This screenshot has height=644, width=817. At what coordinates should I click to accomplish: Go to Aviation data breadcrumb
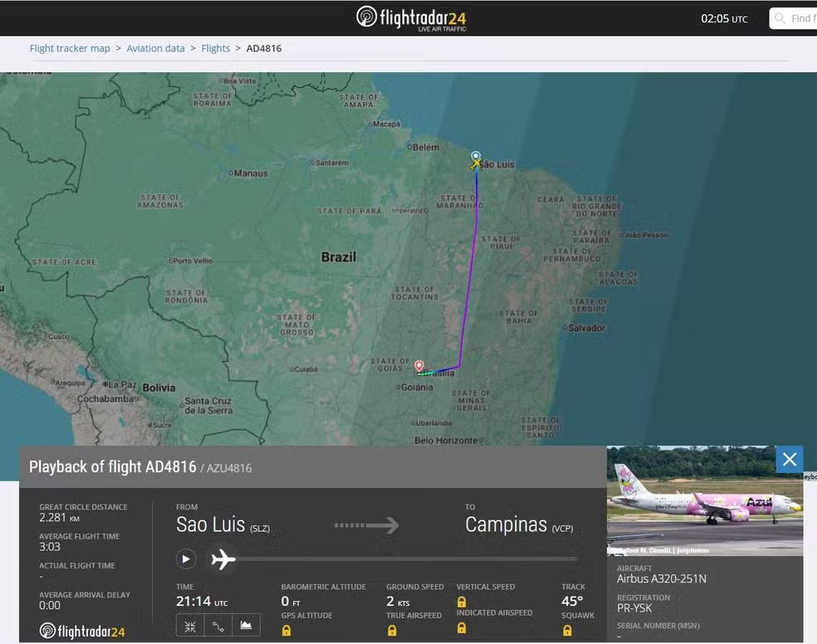155,48
